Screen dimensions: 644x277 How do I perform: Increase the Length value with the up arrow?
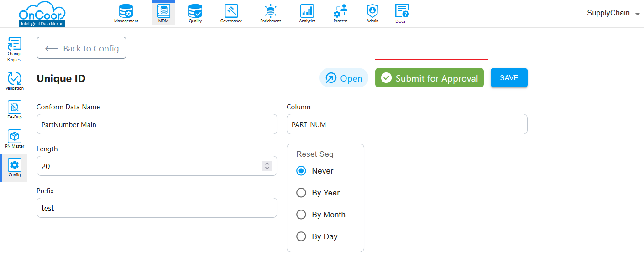coord(267,164)
